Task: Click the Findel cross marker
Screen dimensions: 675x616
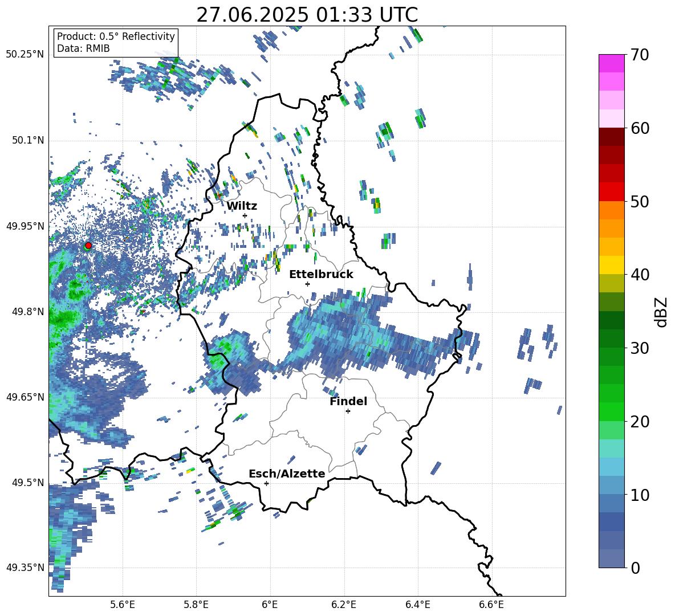Action: pos(348,411)
